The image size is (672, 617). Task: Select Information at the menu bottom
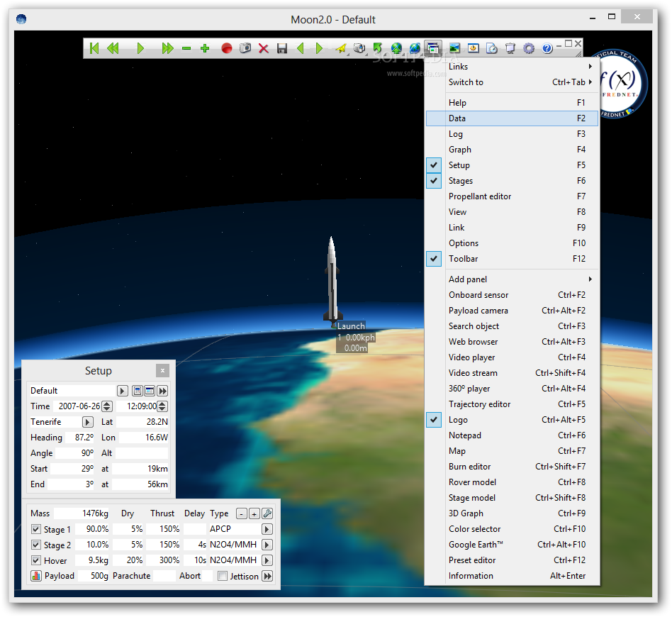pos(512,576)
